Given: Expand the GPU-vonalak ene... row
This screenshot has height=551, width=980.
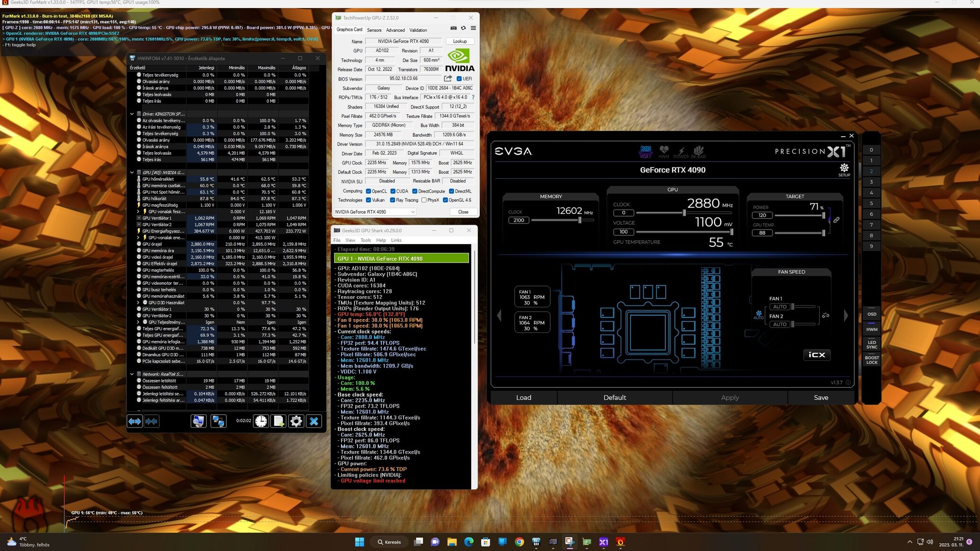Looking at the screenshot, I should point(138,237).
